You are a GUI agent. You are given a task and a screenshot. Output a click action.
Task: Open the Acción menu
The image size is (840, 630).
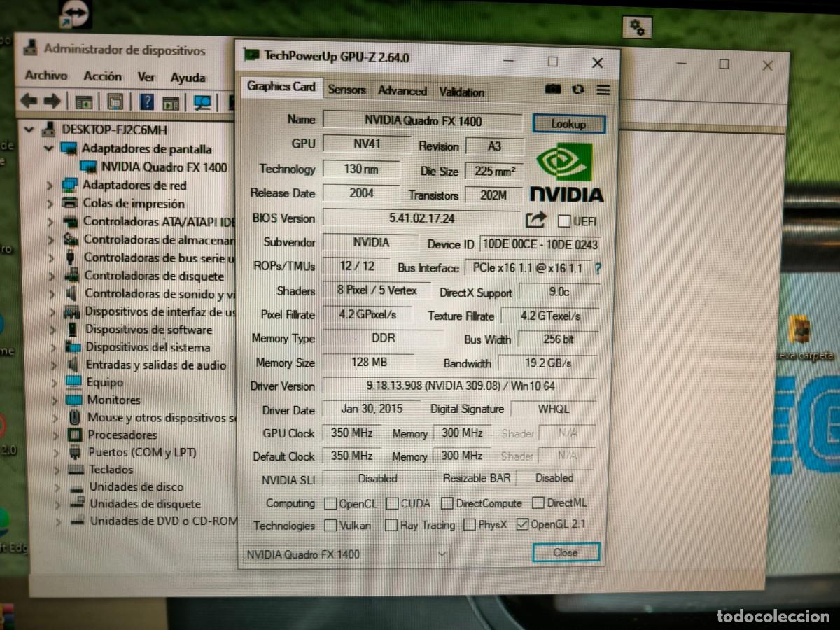102,76
